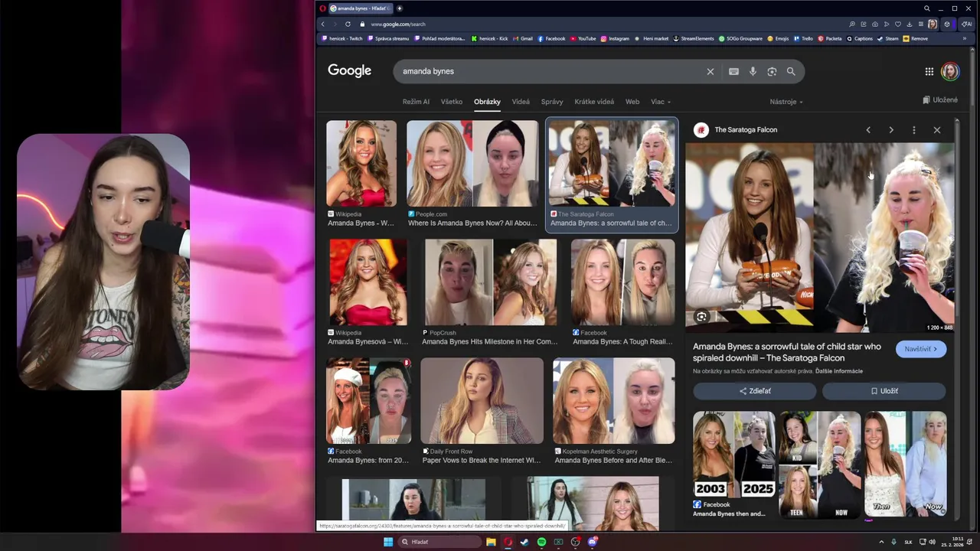Open more options in image preview panel
The width and height of the screenshot is (980, 551).
click(913, 129)
